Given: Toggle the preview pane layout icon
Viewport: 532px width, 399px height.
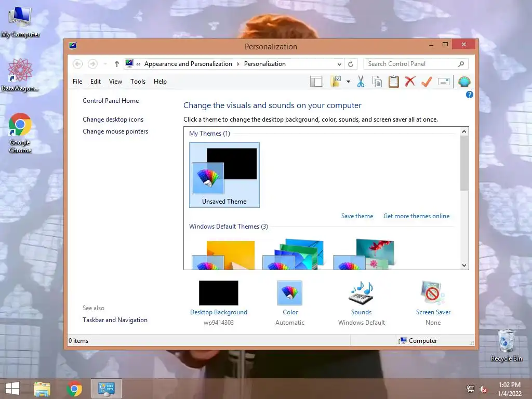Looking at the screenshot, I should pyautogui.click(x=316, y=82).
